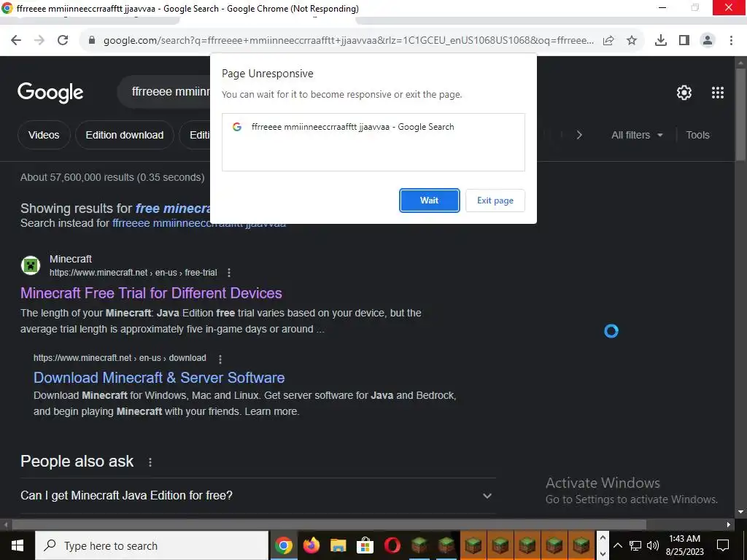Open the All filters dropdown

pos(637,135)
